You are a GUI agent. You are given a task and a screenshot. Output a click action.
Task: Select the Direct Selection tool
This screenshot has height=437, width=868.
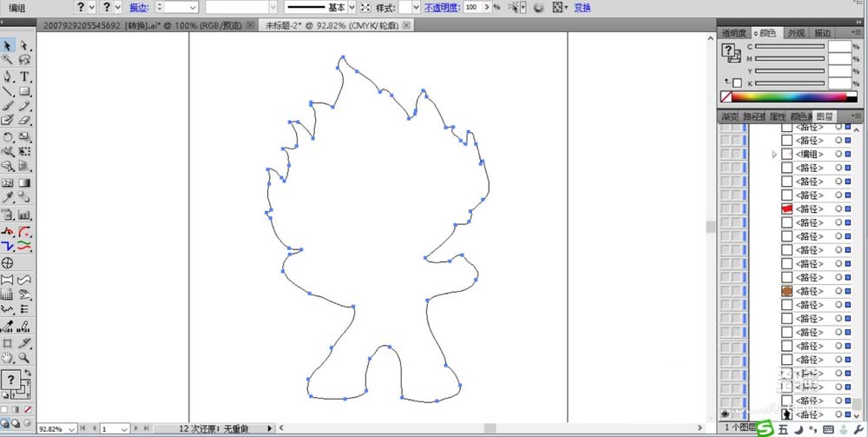[24, 45]
